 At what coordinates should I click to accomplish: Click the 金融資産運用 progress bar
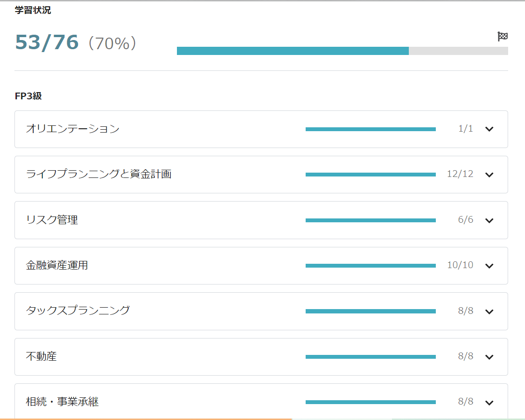coord(370,266)
